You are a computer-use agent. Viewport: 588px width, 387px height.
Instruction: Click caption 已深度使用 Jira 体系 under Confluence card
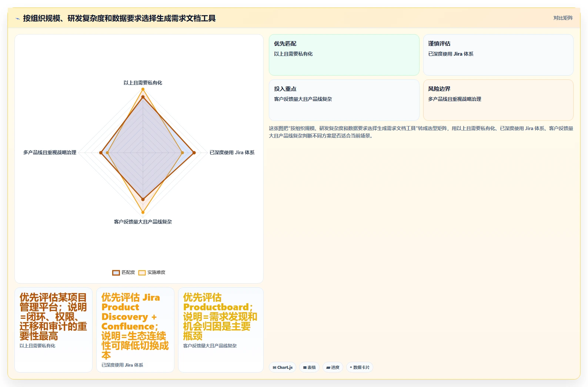[x=122, y=365]
